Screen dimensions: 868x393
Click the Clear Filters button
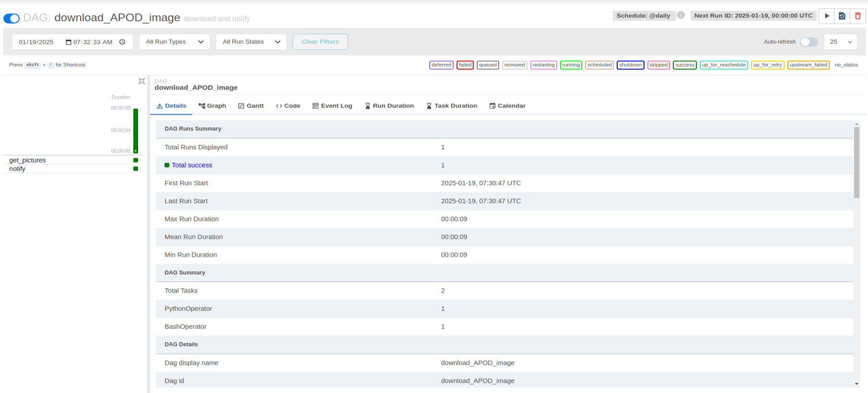(320, 42)
